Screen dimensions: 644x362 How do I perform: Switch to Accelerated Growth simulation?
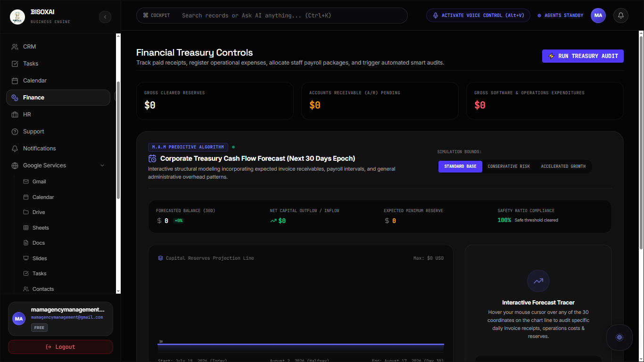click(x=563, y=166)
